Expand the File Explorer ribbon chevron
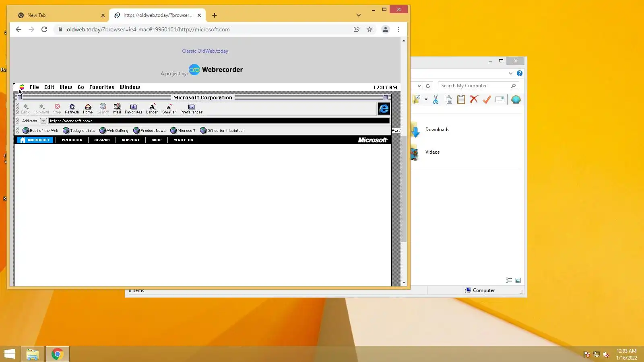The height and width of the screenshot is (362, 644). coord(511,73)
